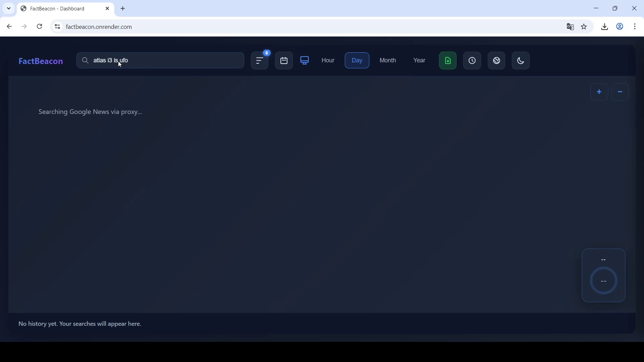Open the filter list with badge 6

pyautogui.click(x=260, y=61)
